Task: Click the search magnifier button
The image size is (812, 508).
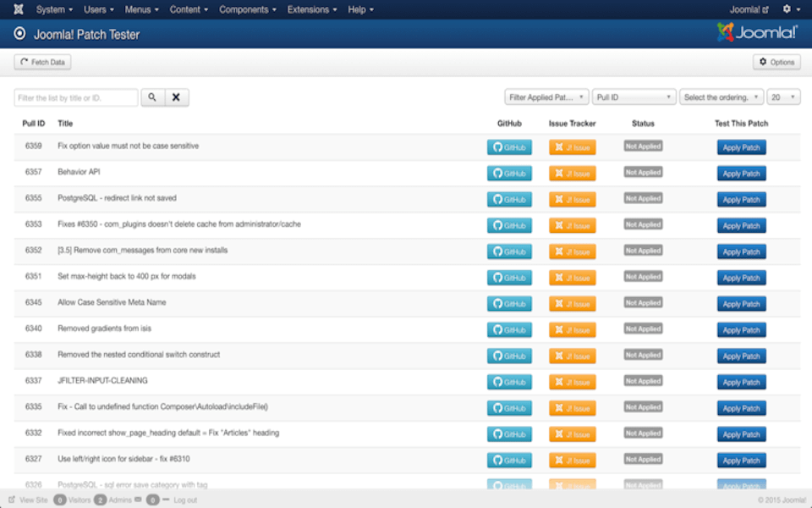Action: pos(152,97)
